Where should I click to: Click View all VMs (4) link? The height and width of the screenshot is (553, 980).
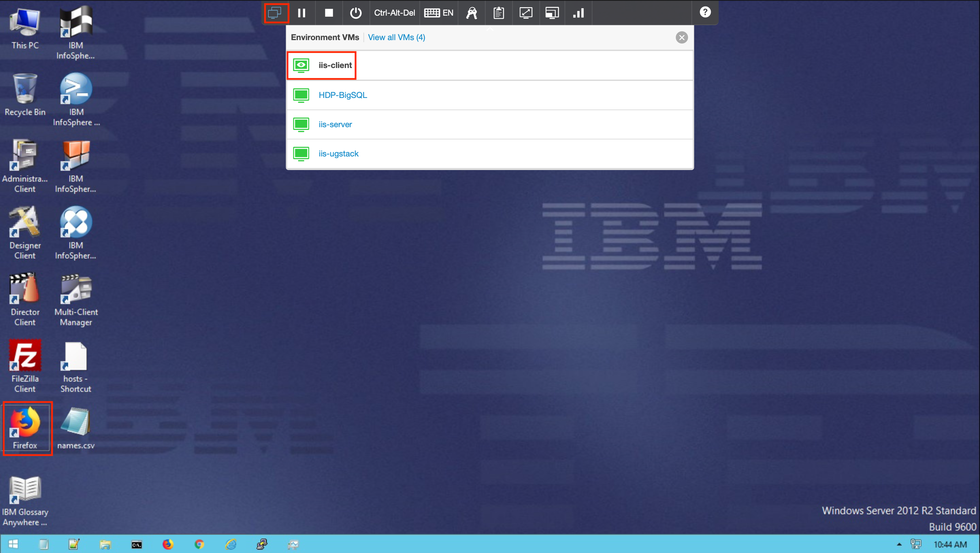[397, 37]
